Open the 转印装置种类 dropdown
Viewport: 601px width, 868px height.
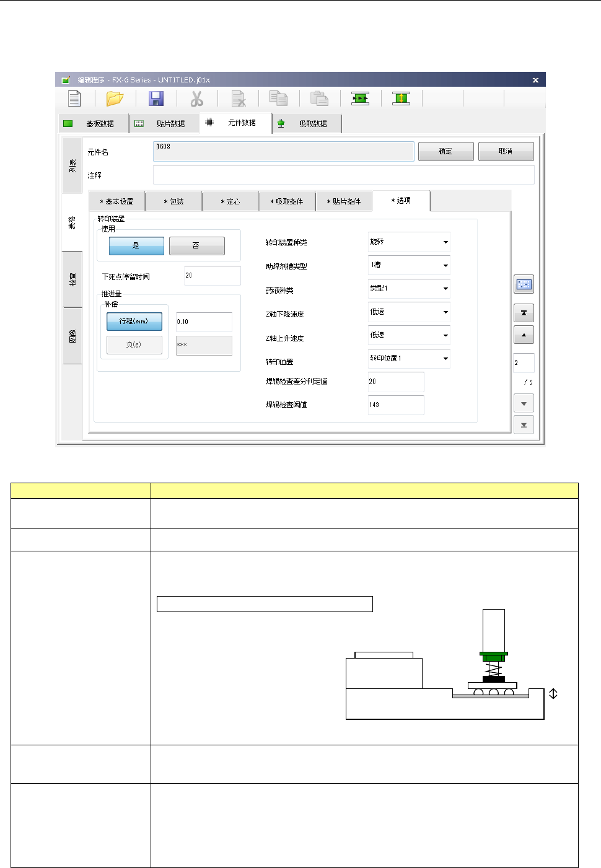coord(409,242)
